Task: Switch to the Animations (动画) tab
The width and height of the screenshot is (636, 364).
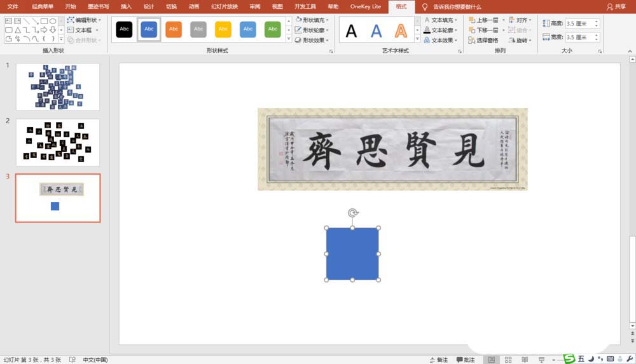Action: tap(194, 6)
